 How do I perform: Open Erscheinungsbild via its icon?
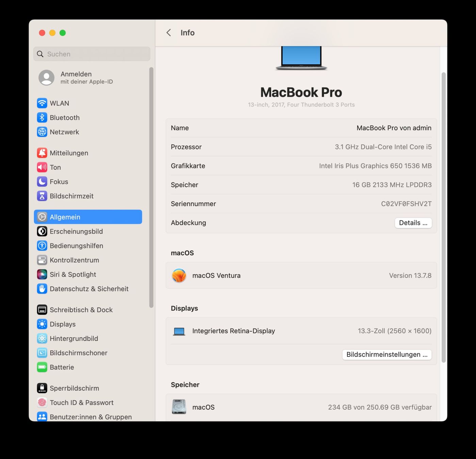point(42,231)
